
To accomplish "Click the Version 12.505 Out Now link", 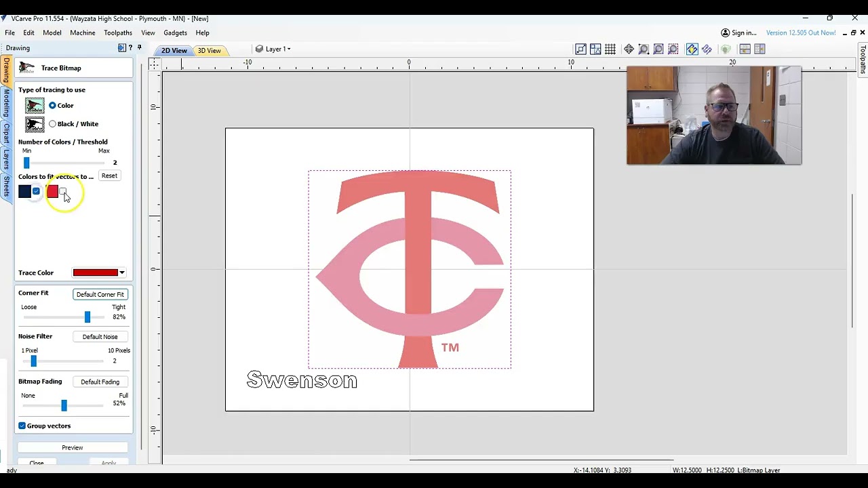I will [x=801, y=33].
